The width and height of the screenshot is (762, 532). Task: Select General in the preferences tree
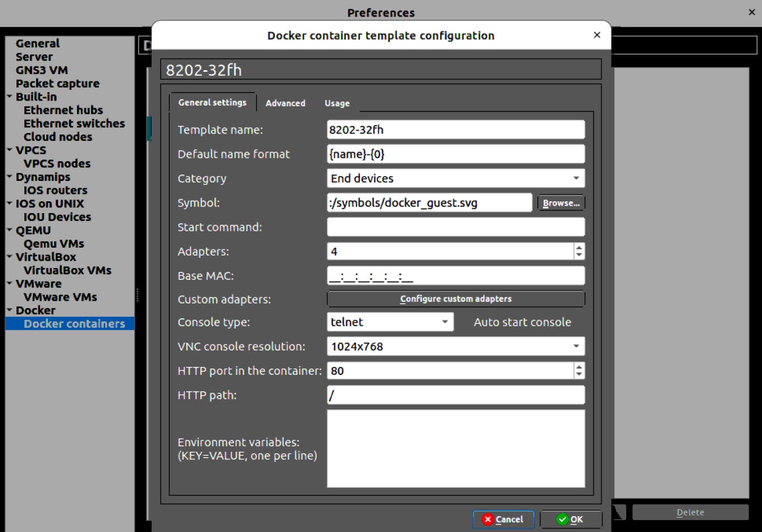[37, 44]
